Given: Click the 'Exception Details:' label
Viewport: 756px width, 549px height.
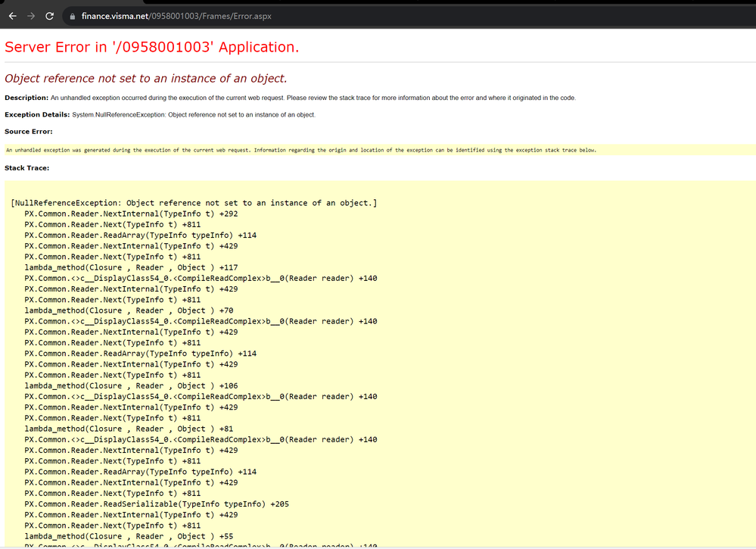Looking at the screenshot, I should pos(37,114).
